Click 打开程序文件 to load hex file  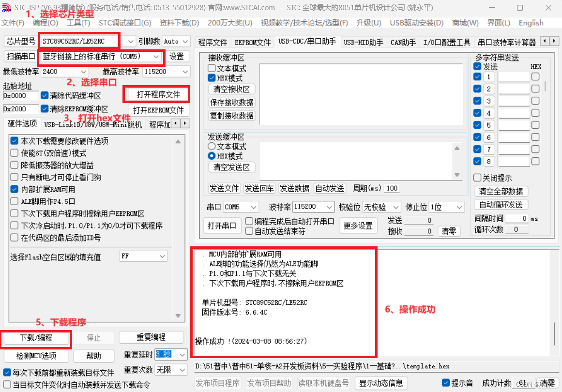156,94
